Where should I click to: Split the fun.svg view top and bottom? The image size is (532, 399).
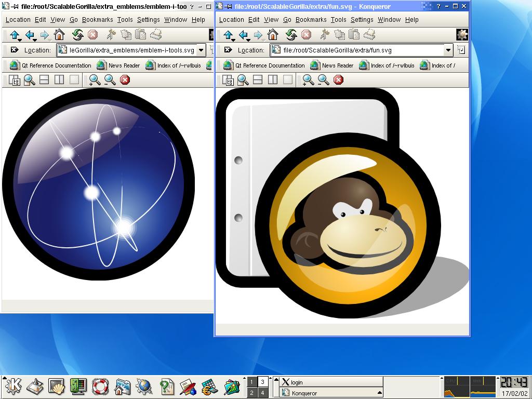(x=258, y=79)
